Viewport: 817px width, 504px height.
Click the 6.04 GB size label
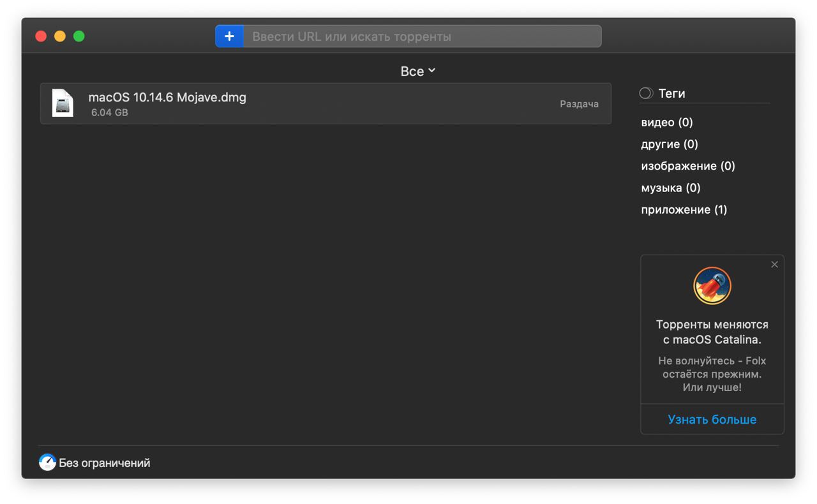[x=109, y=113]
